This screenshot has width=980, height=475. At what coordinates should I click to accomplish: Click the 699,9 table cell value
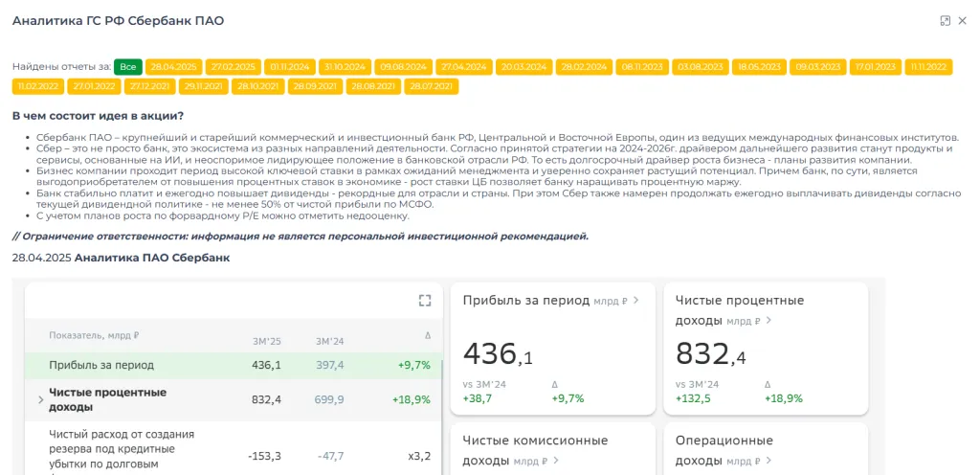point(329,400)
